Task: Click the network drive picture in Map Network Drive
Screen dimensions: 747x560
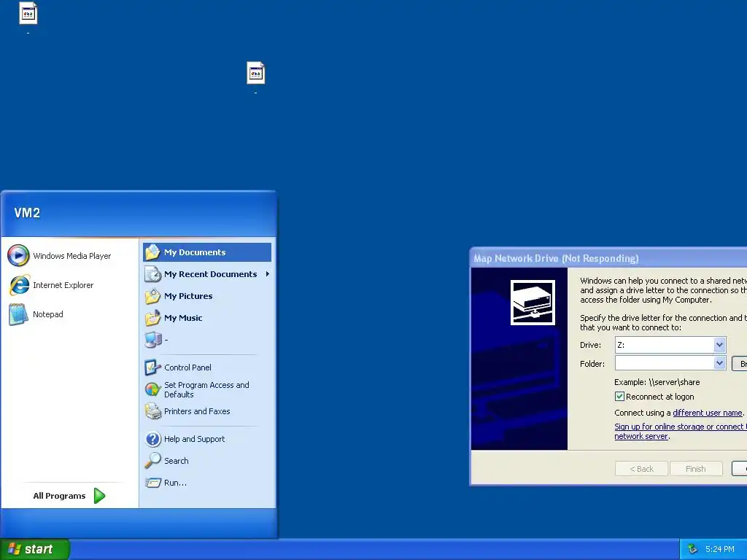Action: tap(533, 303)
